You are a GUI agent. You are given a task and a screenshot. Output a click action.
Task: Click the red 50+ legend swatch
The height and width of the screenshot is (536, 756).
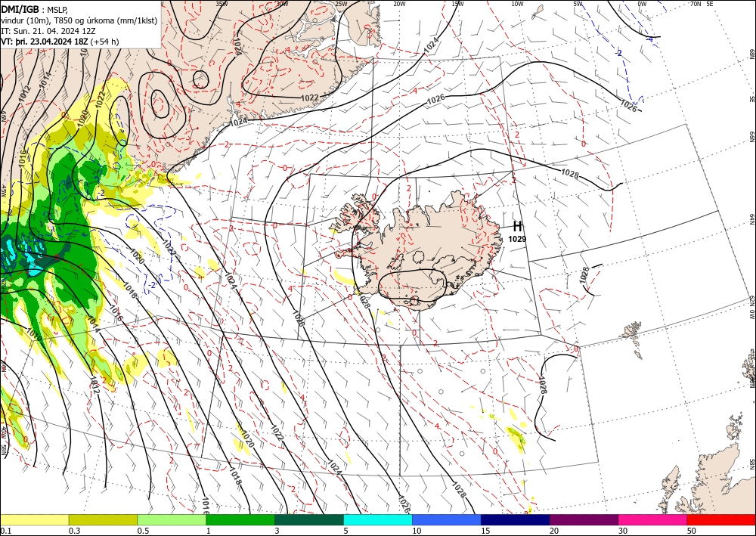(x=721, y=519)
